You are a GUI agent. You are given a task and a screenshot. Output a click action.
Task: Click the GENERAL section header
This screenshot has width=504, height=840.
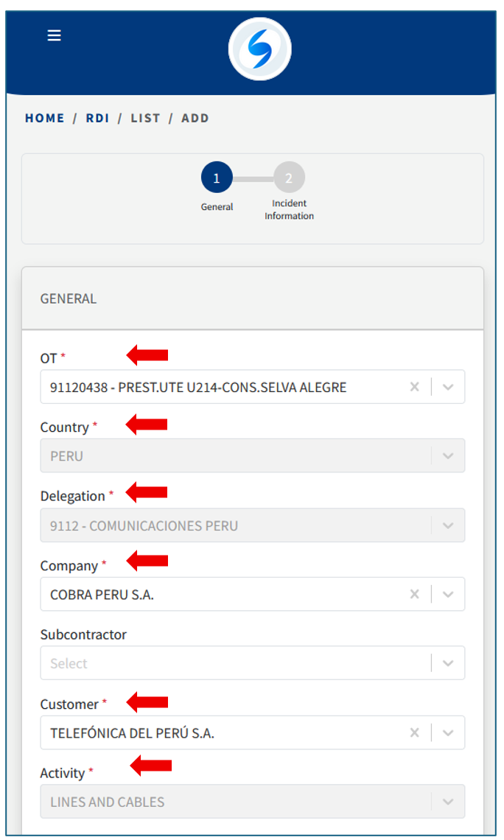69,298
